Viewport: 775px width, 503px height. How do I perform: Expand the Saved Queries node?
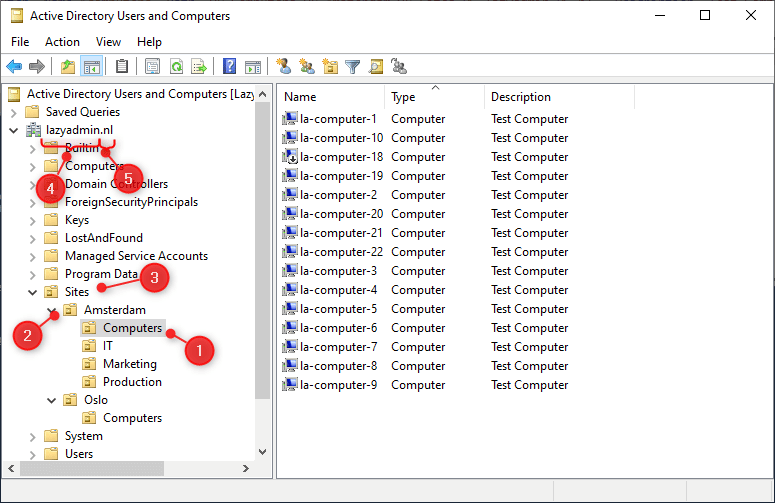[x=13, y=113]
